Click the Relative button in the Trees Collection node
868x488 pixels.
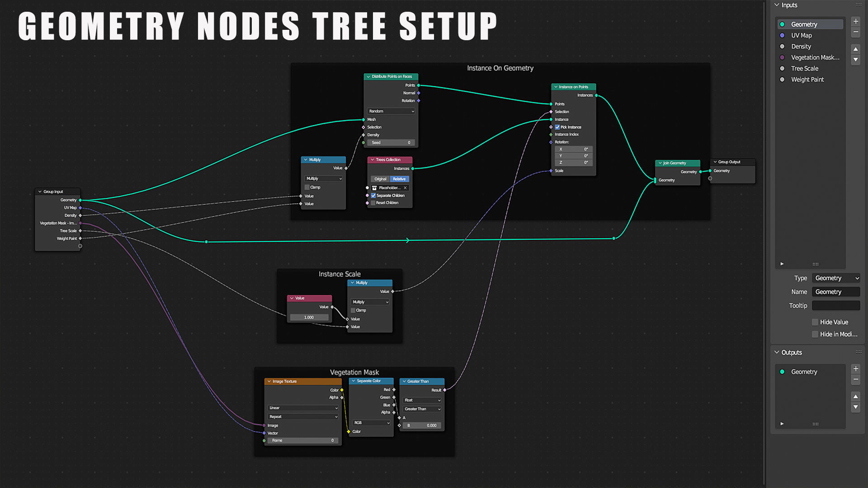click(399, 179)
